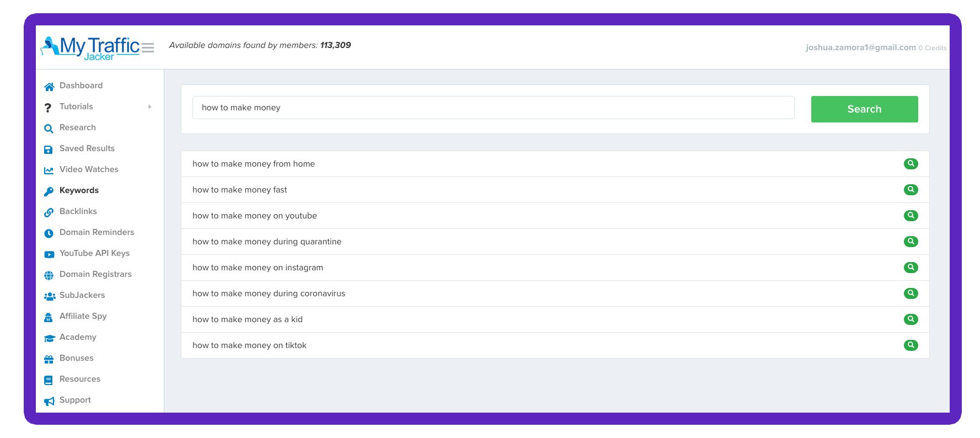The width and height of the screenshot is (980, 438).
Task: Open the Tutorials menu item
Action: (x=76, y=106)
